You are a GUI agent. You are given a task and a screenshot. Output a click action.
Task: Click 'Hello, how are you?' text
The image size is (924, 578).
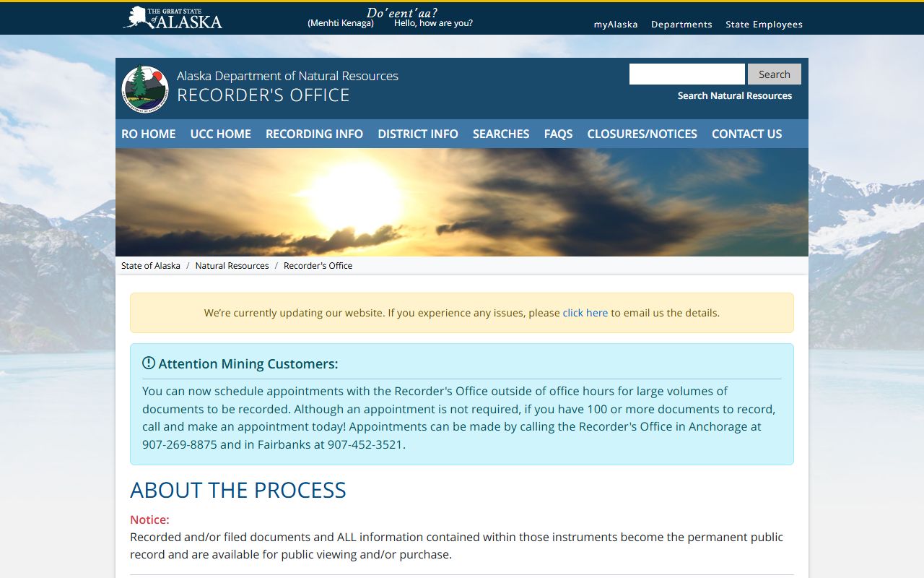(433, 23)
